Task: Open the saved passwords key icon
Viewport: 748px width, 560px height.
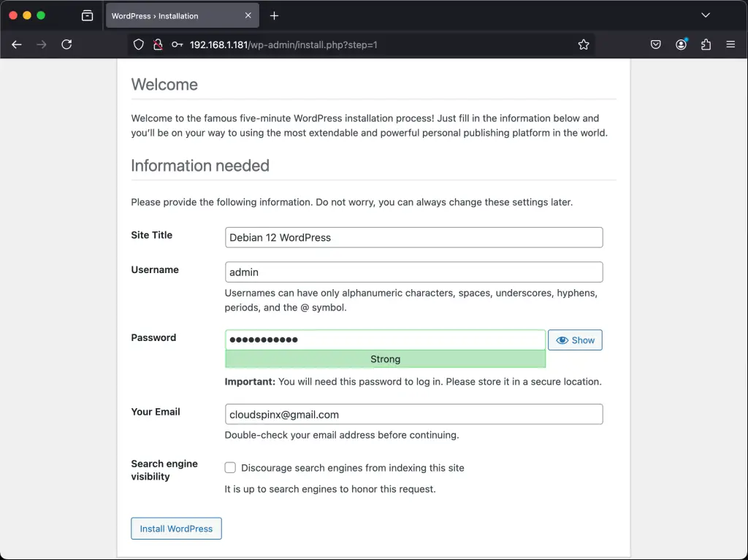Action: coord(176,45)
